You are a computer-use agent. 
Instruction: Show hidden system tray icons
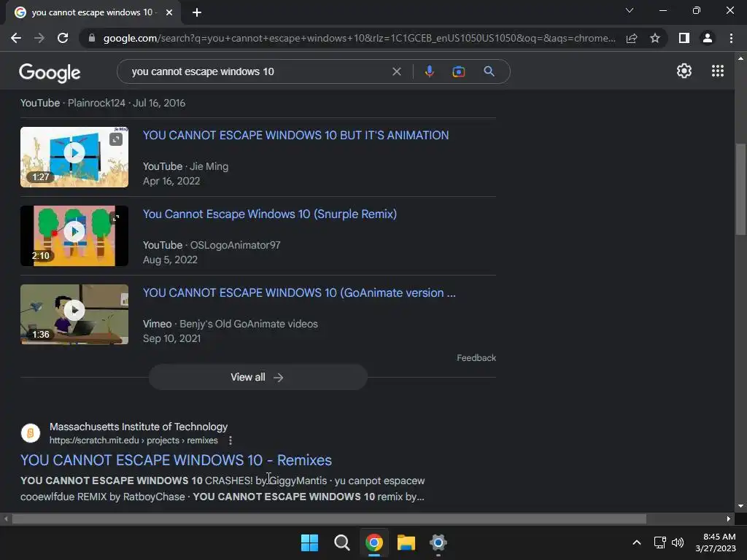[x=636, y=542]
